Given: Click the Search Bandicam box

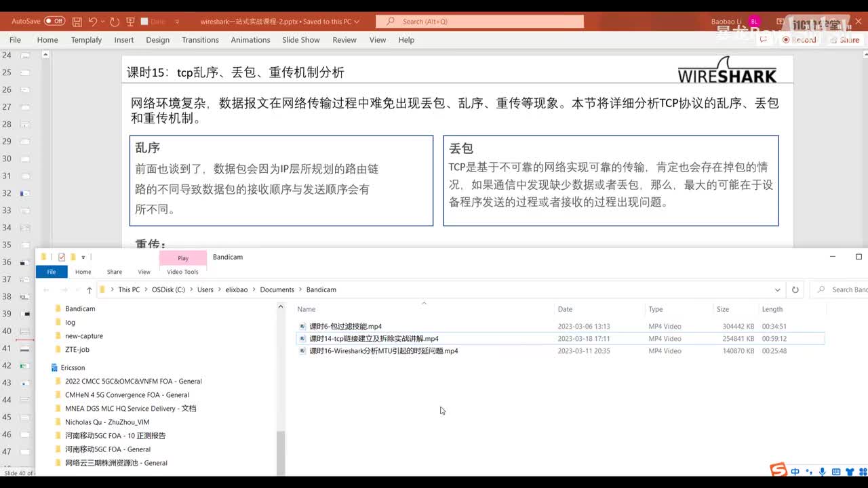Looking at the screenshot, I should click(840, 290).
